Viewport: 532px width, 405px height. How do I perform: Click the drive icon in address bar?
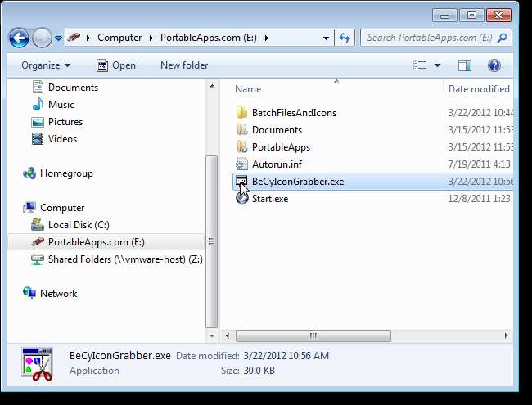(x=74, y=37)
